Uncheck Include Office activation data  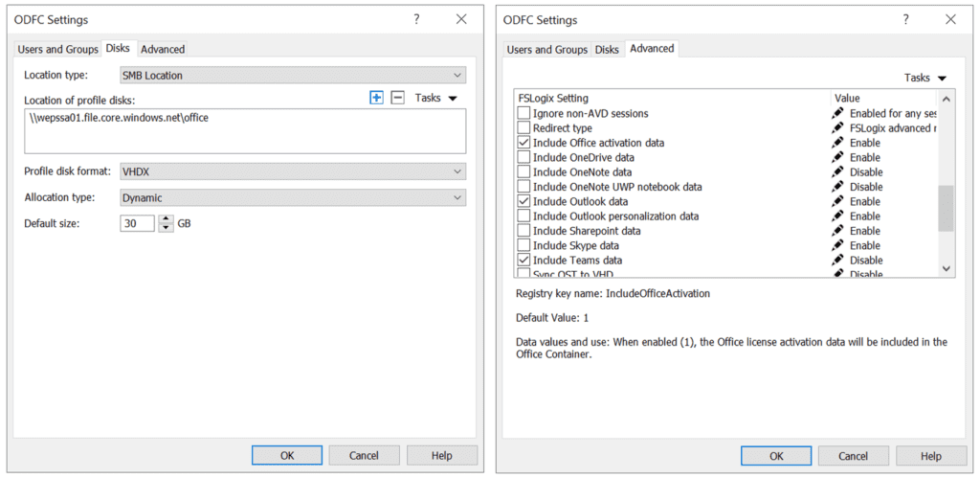coord(523,143)
